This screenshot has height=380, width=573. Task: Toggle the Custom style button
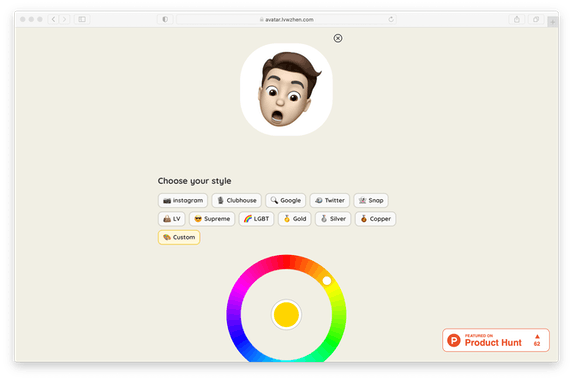click(179, 237)
